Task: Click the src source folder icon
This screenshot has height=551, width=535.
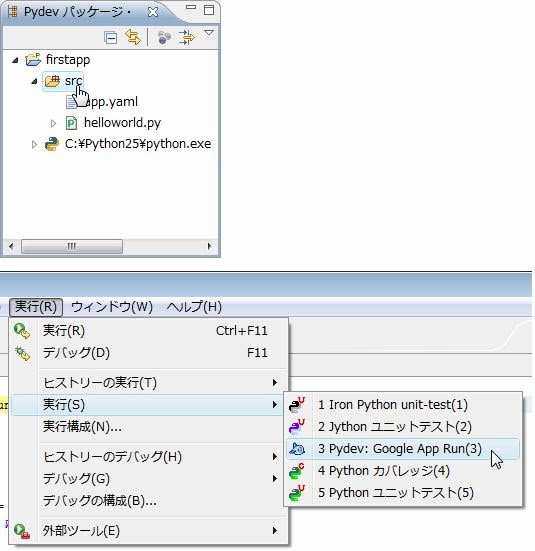Action: 52,81
